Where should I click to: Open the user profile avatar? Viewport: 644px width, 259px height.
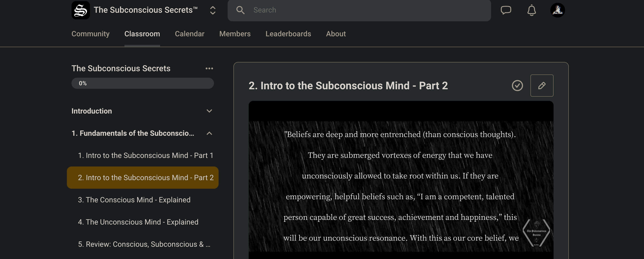coord(557,10)
